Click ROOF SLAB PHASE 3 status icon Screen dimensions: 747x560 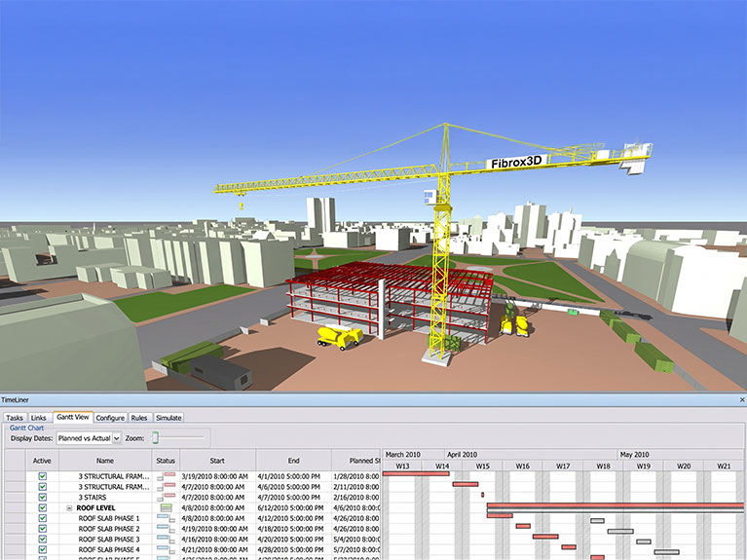click(x=167, y=539)
